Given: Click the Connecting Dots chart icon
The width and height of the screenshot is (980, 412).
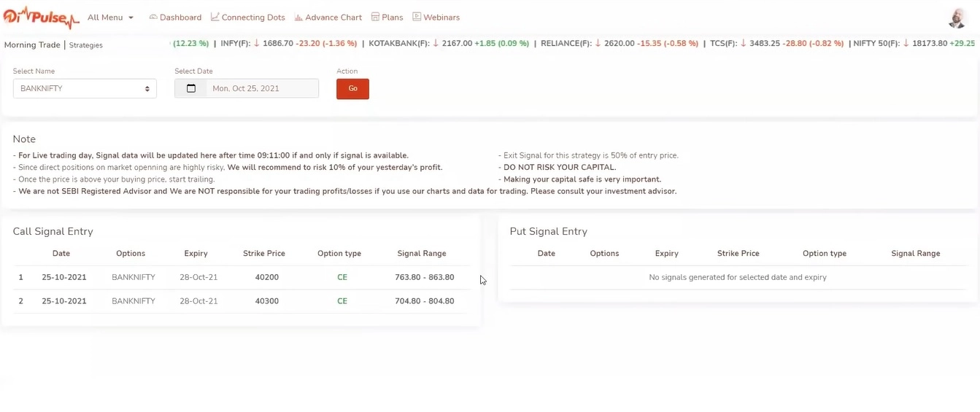Looking at the screenshot, I should 215,17.
